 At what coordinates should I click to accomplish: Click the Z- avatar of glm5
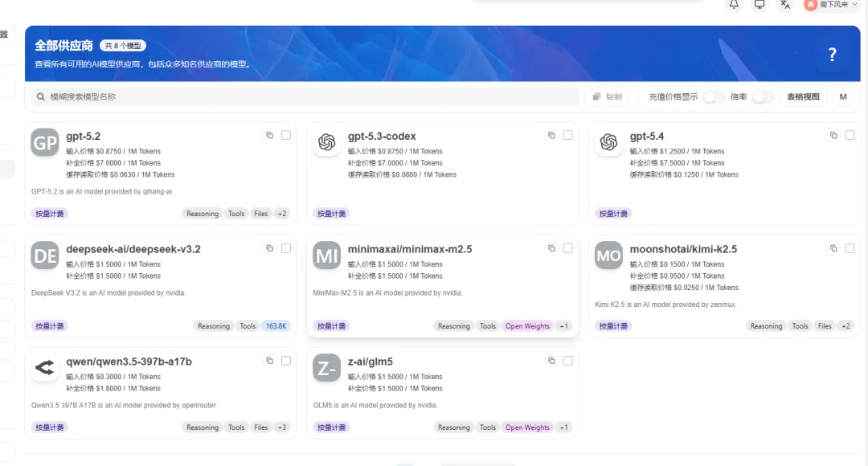point(326,367)
